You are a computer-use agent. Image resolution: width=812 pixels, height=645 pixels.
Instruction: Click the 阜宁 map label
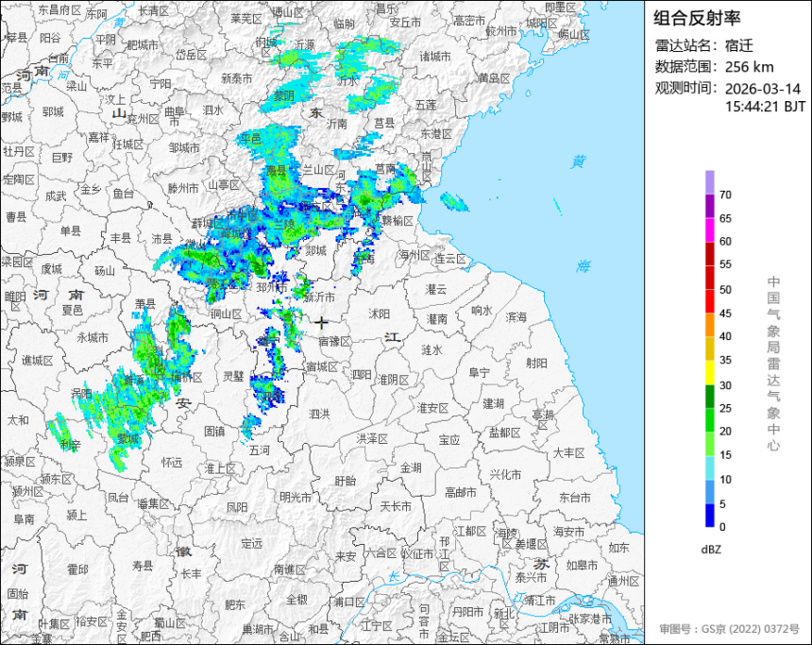[x=479, y=372]
